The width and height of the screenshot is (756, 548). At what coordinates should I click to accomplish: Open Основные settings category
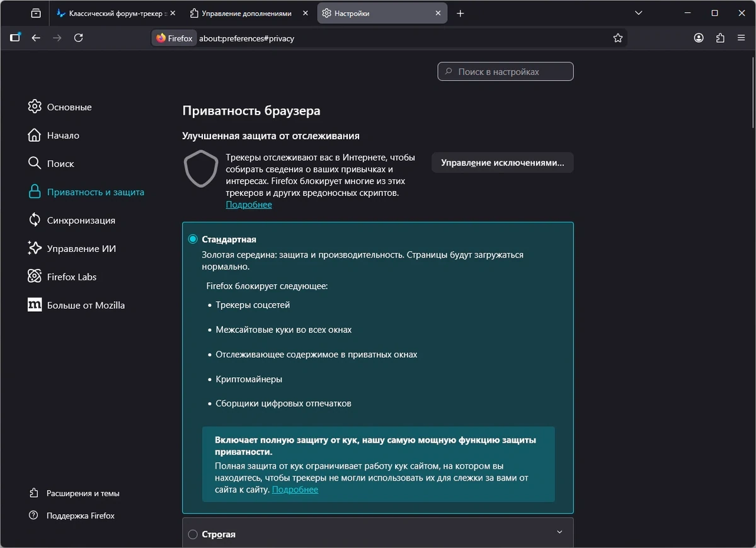click(60, 106)
